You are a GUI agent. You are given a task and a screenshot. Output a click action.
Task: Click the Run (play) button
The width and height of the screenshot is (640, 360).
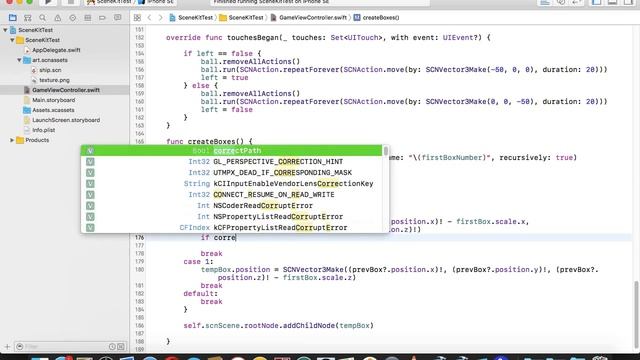pos(48,2)
